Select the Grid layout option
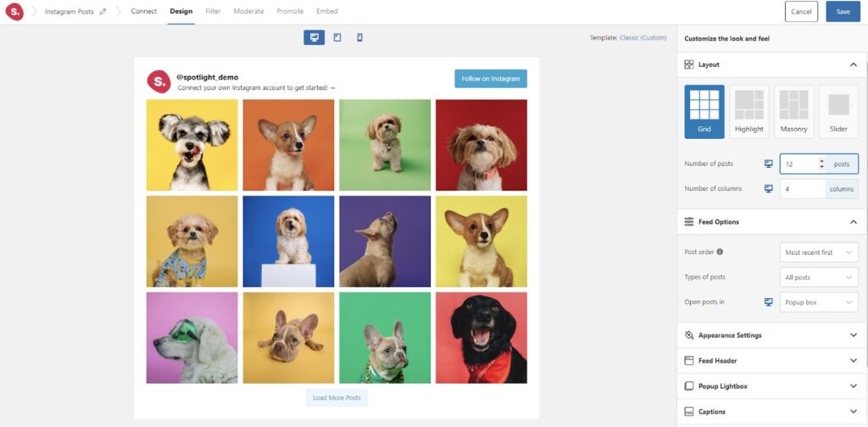 pos(704,112)
